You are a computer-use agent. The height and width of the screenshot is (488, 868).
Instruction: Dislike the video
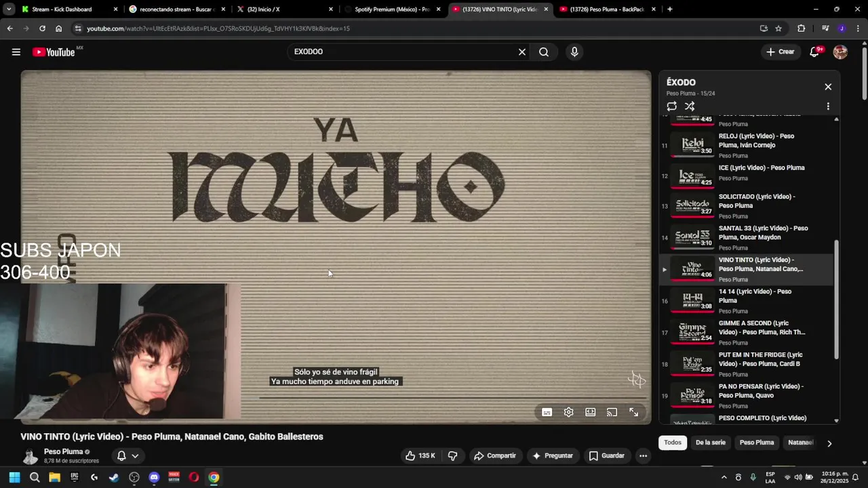(x=453, y=456)
